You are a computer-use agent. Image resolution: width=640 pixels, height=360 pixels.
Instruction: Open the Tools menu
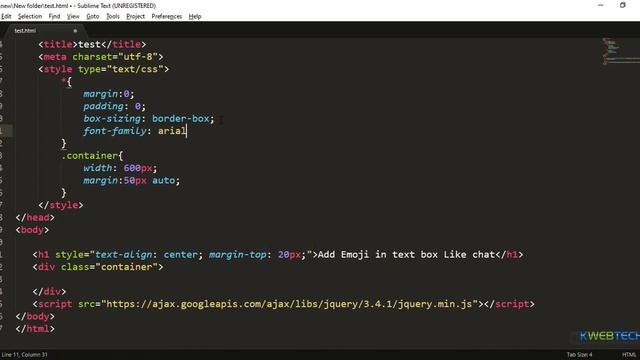click(x=113, y=16)
